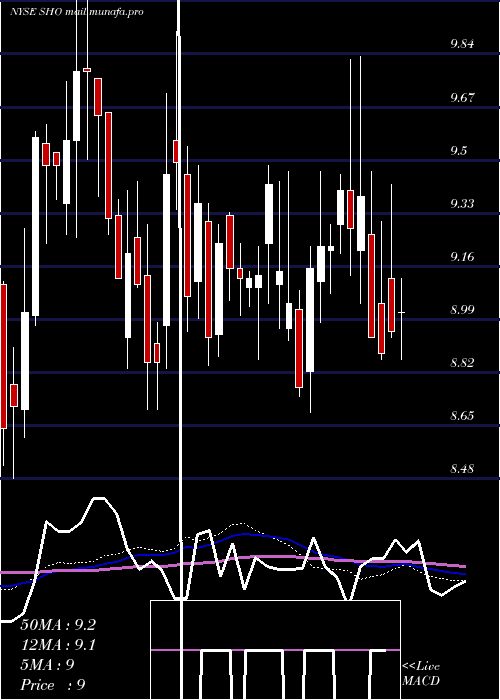Click the 9.33 price axis label

(x=462, y=204)
